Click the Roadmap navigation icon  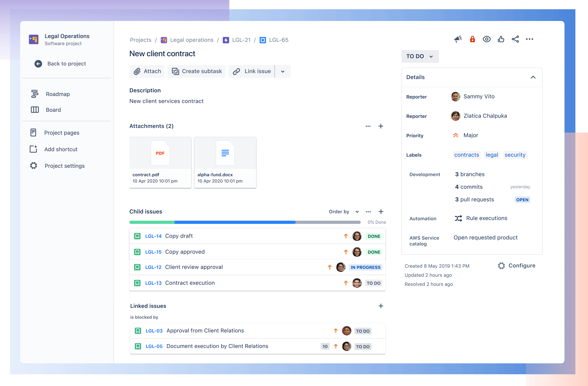(x=34, y=94)
